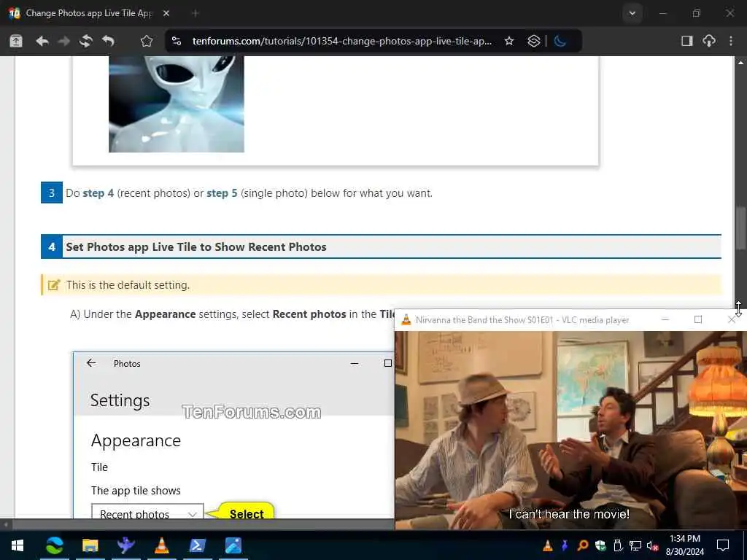Open site information icon in the address bar
Image resolution: width=747 pixels, height=560 pixels.
point(177,41)
